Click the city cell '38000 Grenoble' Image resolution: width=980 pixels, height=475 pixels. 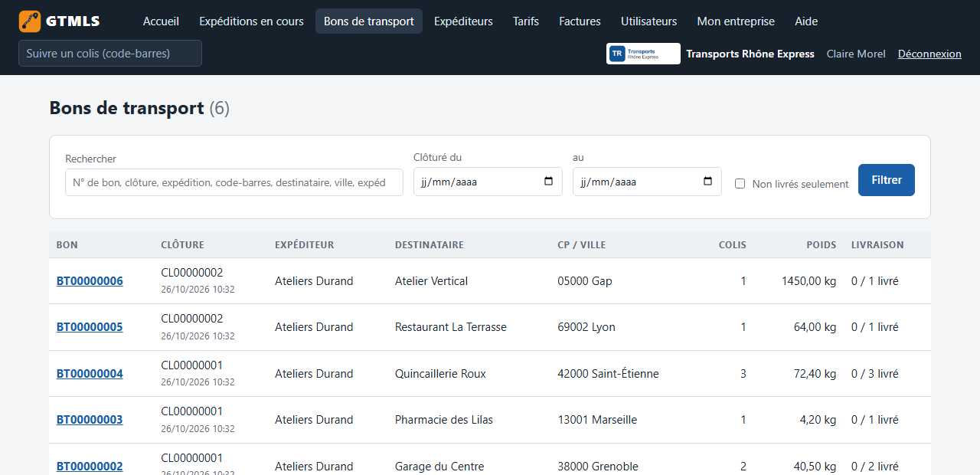click(598, 467)
